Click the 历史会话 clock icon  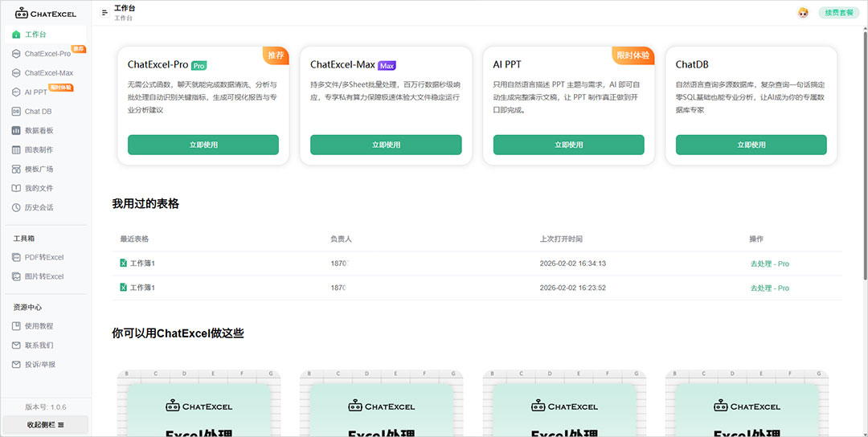point(16,207)
